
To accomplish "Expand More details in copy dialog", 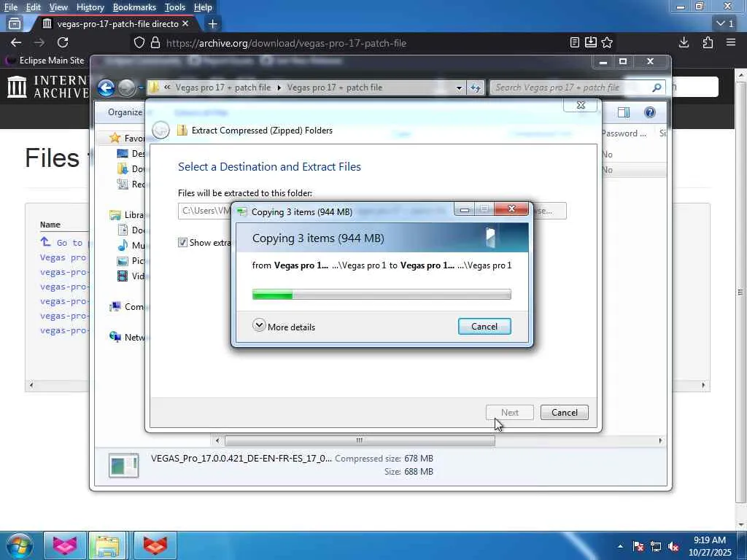I will [x=284, y=326].
